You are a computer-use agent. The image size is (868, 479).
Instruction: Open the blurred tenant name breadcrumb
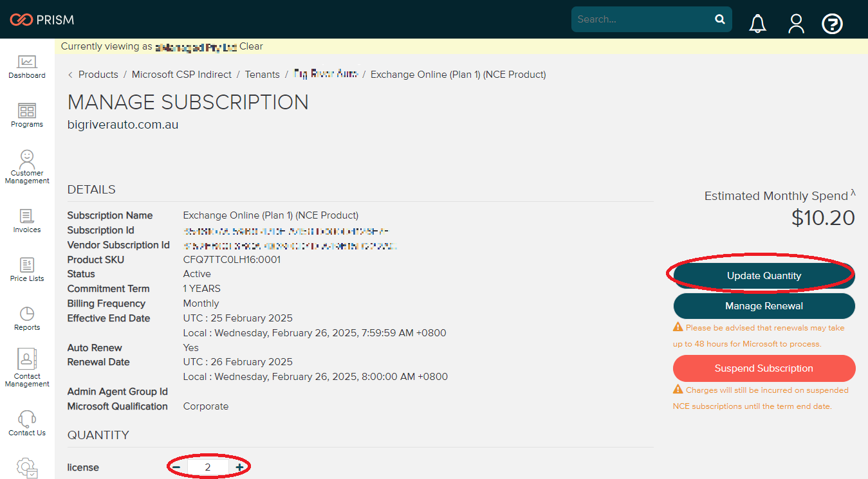[325, 75]
